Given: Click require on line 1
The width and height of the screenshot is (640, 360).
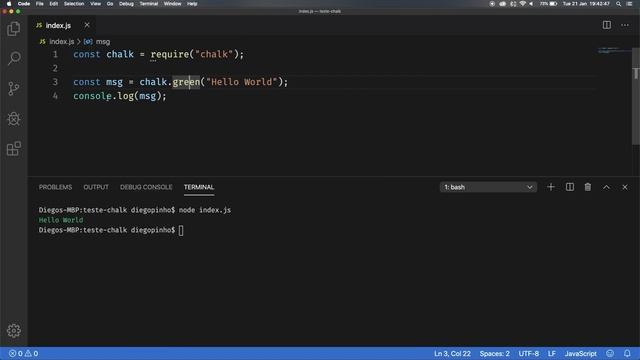Looking at the screenshot, I should point(169,54).
